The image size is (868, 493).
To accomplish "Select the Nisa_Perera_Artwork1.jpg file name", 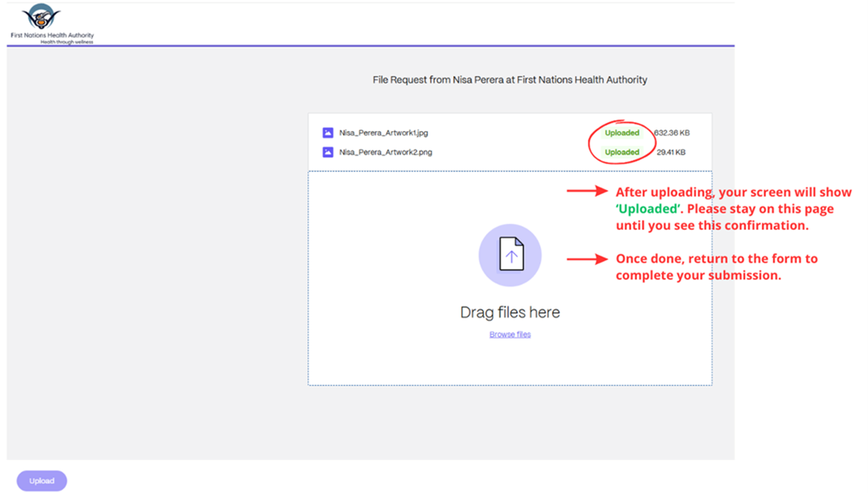I will tap(383, 133).
